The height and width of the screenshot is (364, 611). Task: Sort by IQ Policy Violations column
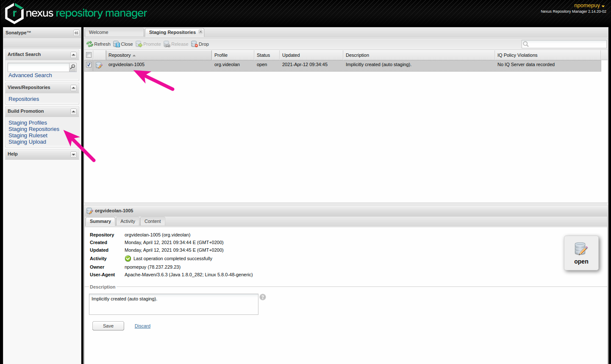547,55
